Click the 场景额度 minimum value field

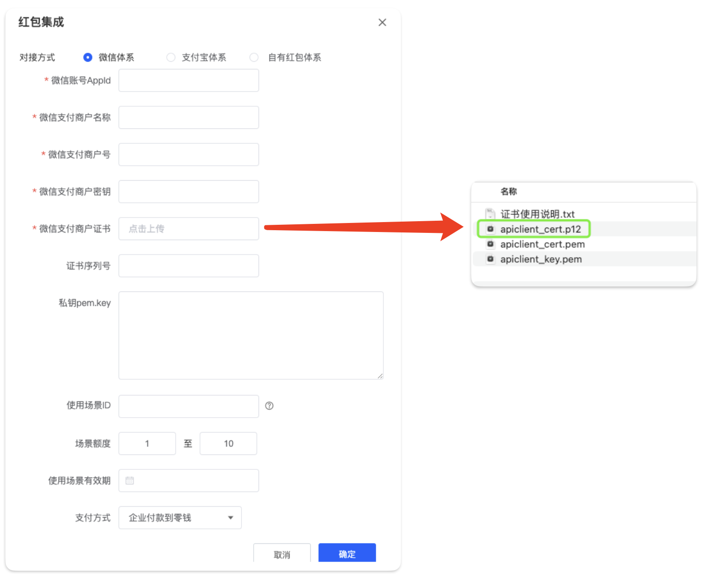(147, 444)
